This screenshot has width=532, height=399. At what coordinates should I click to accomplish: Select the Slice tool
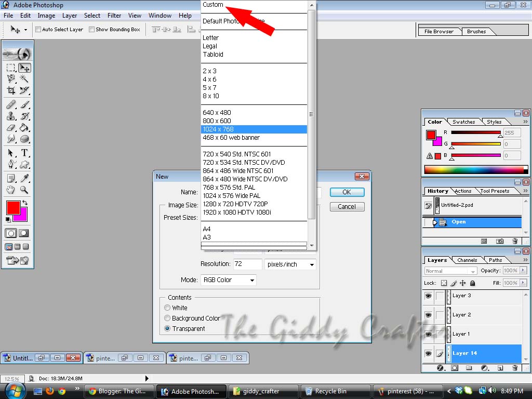click(x=24, y=90)
